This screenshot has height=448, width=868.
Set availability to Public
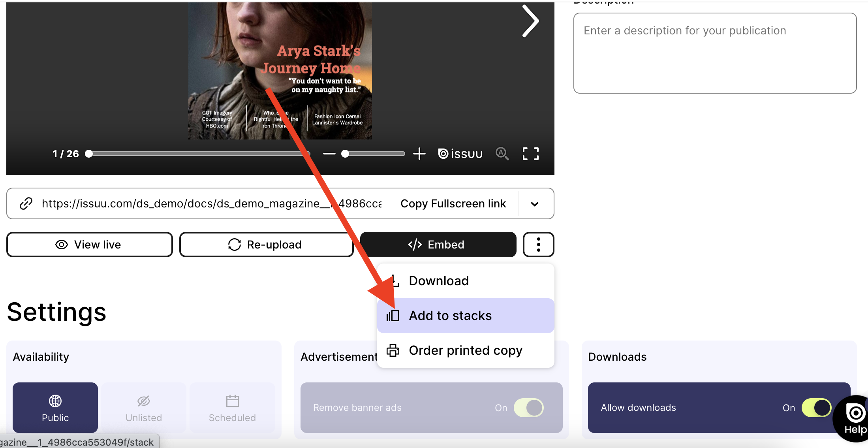click(x=55, y=408)
